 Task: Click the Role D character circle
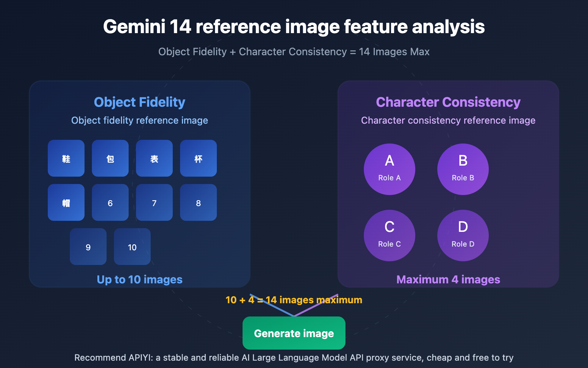coord(463,235)
